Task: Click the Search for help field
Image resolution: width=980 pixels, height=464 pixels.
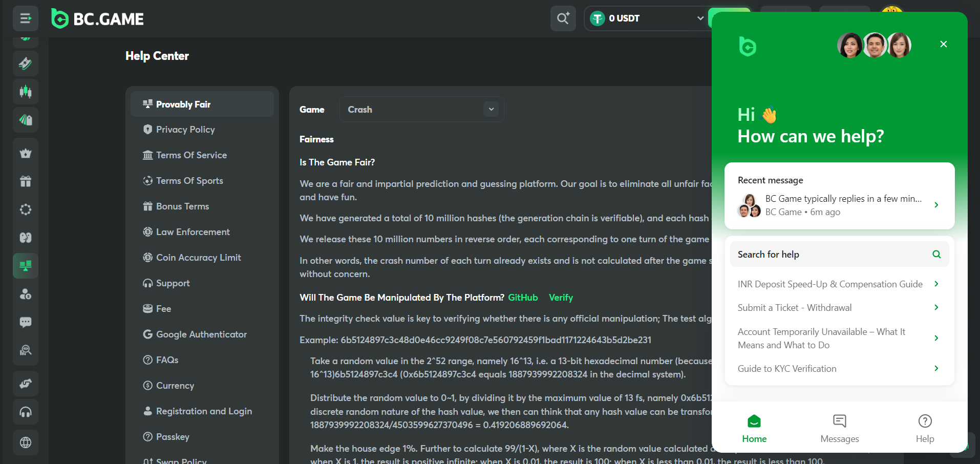Action: (839, 254)
